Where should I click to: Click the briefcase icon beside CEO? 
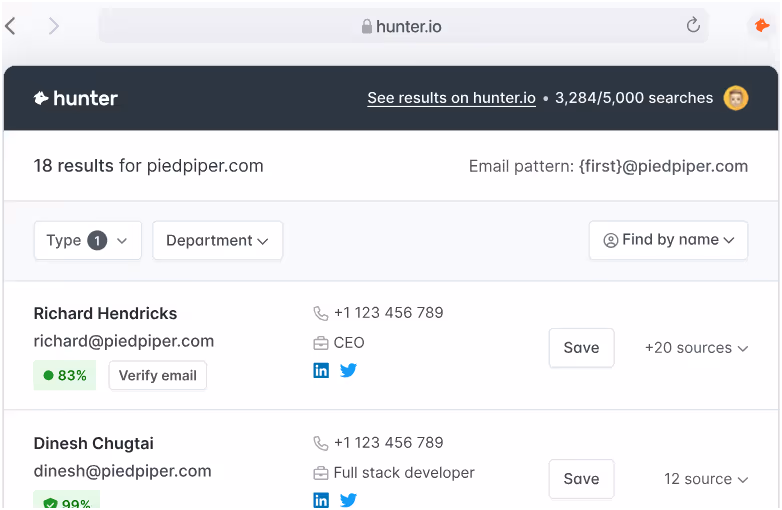(x=321, y=343)
